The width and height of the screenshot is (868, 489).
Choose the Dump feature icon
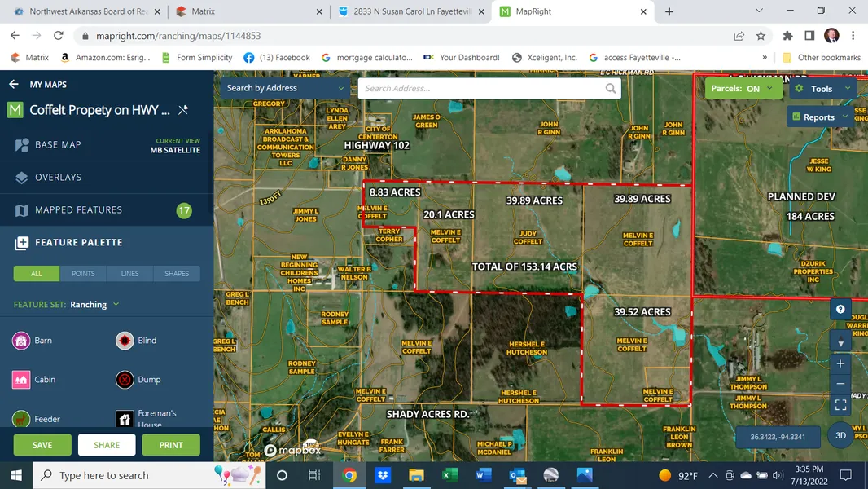pos(125,380)
